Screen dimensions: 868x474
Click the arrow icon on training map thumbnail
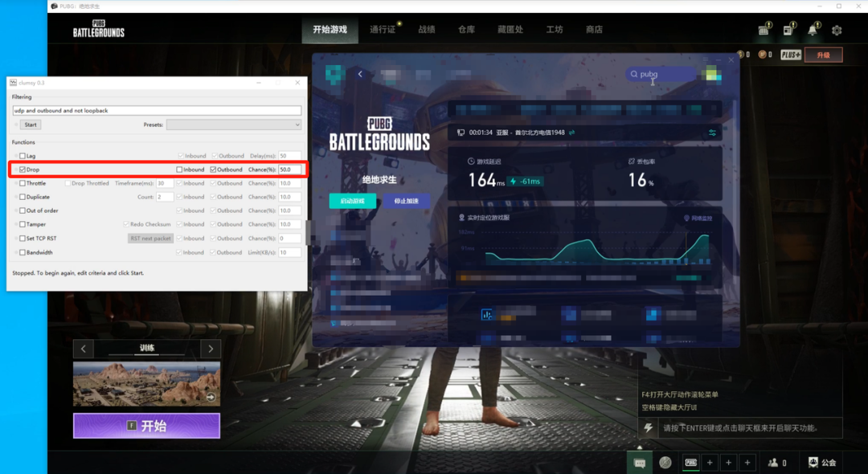[211, 397]
